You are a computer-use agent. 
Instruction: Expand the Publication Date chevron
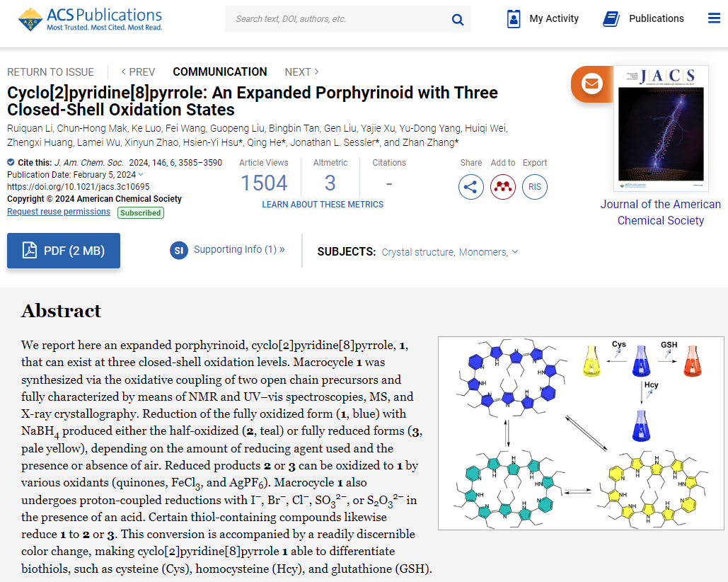[141, 175]
